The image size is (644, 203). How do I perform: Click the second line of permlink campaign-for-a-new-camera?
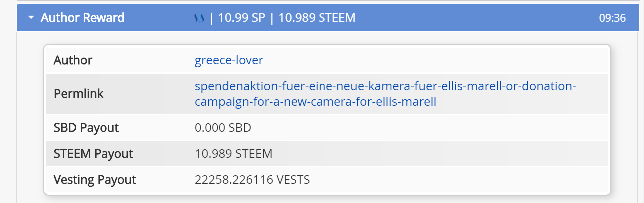(x=316, y=102)
